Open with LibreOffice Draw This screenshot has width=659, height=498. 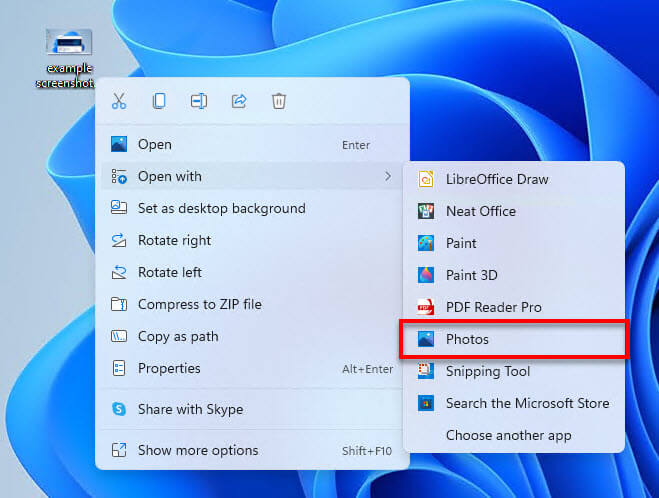point(514,179)
